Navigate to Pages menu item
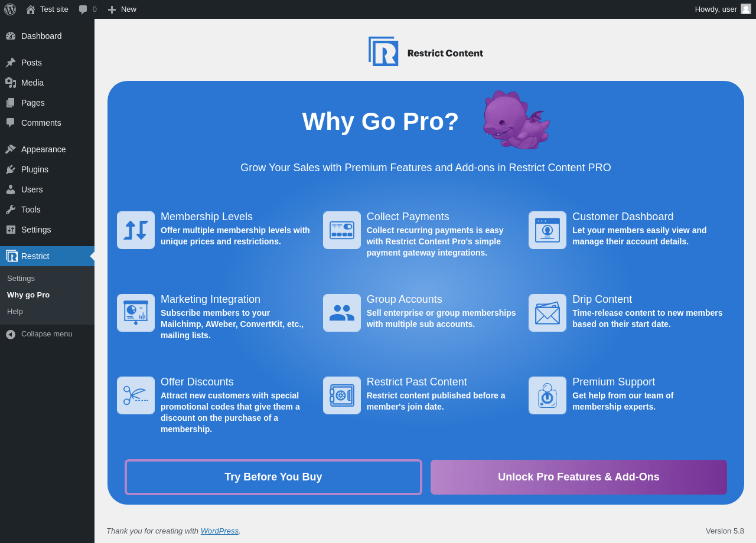 pyautogui.click(x=47, y=103)
